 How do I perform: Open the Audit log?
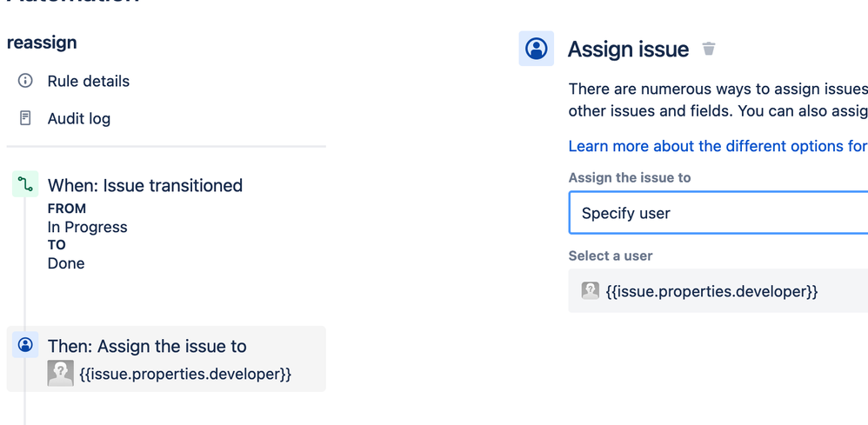point(78,118)
